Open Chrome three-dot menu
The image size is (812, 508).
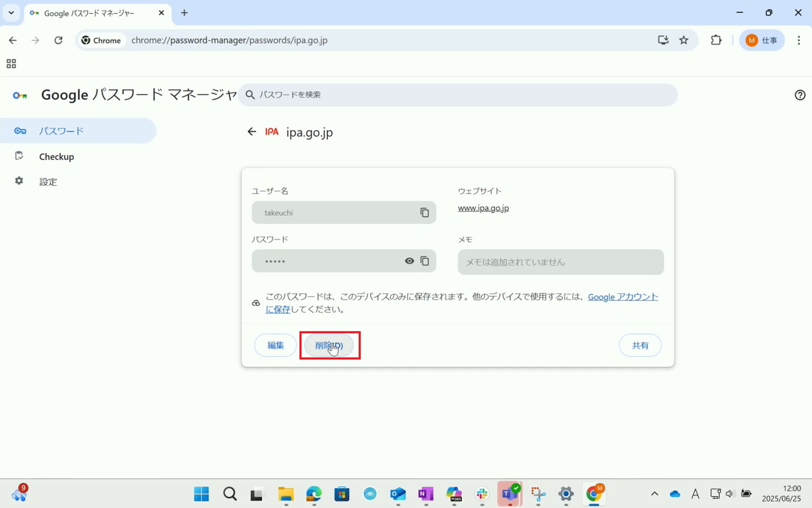[x=798, y=40]
